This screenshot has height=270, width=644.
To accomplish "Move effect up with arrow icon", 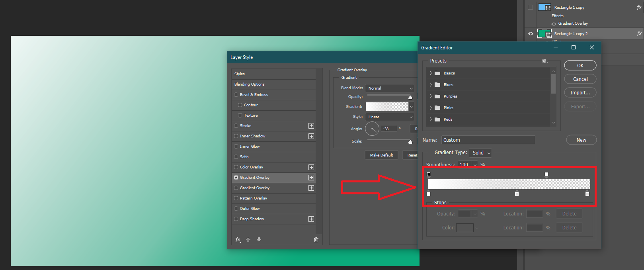I will (248, 240).
